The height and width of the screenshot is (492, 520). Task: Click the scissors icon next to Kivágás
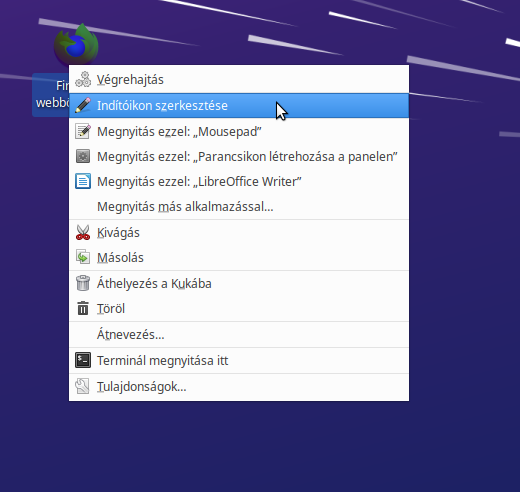pos(83,232)
